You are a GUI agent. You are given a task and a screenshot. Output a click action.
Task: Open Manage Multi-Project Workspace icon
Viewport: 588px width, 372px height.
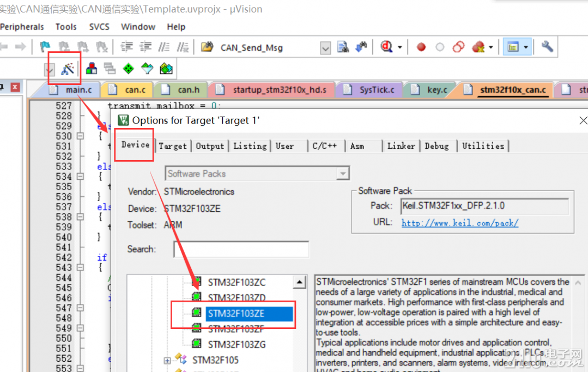click(110, 69)
